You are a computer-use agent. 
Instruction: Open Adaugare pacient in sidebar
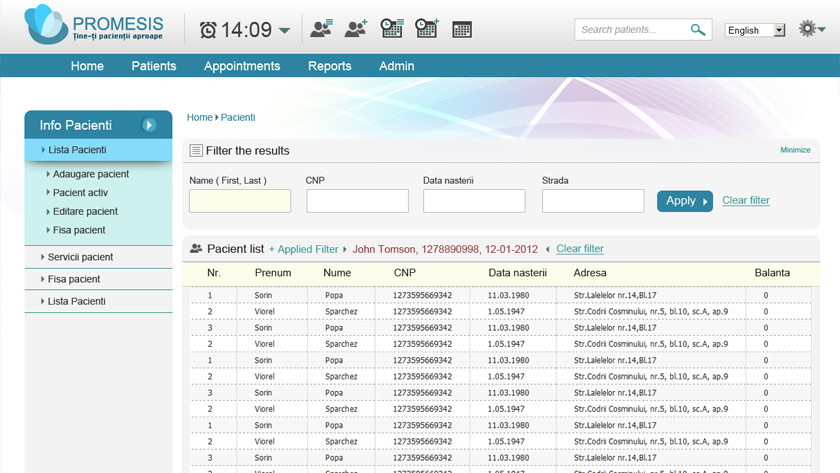[91, 174]
